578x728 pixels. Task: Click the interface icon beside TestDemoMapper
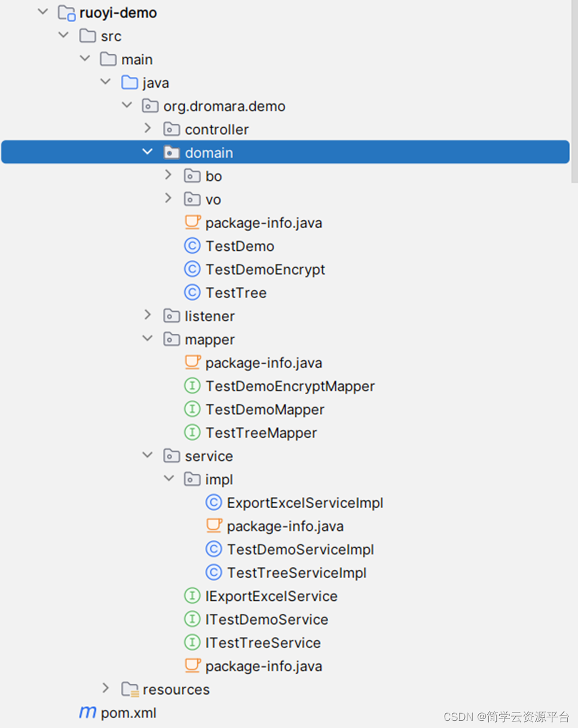(192, 409)
